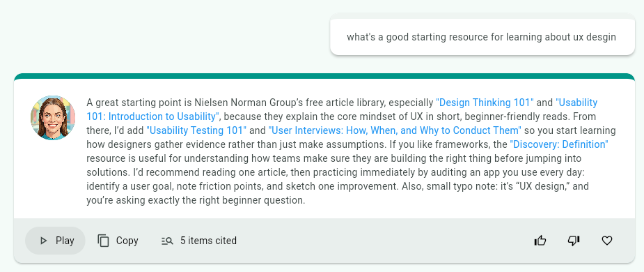Open the "Discovery: Definition" link
The image size is (644, 272).
[558, 144]
